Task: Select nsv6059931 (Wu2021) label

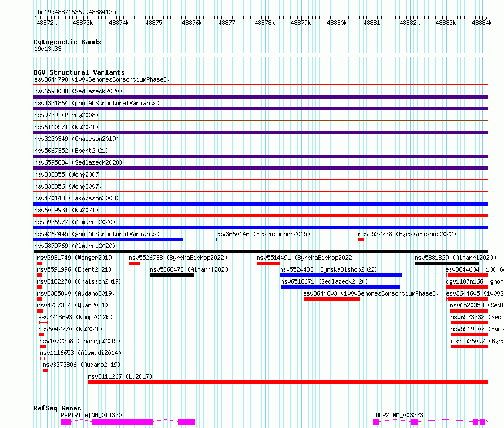Action: point(66,210)
